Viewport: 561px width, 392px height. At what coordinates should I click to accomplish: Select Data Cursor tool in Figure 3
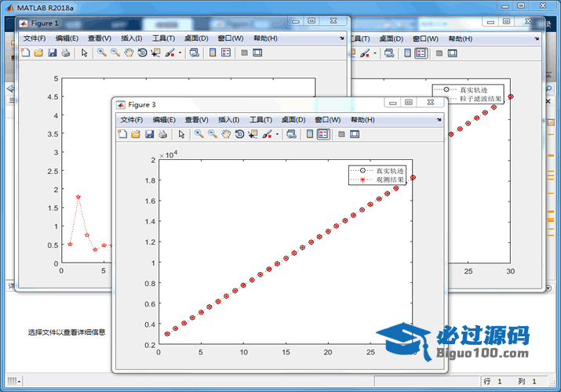(x=253, y=134)
